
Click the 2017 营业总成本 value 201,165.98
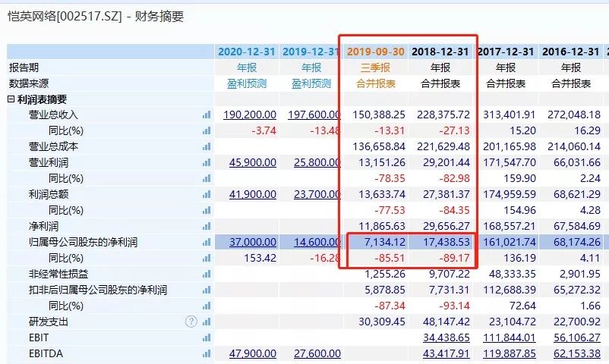tap(510, 146)
